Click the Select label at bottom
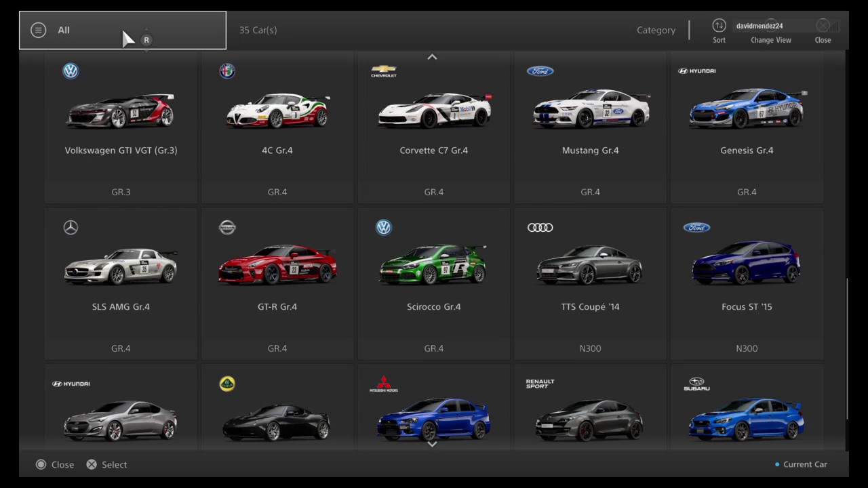The height and width of the screenshot is (488, 868). 114,464
